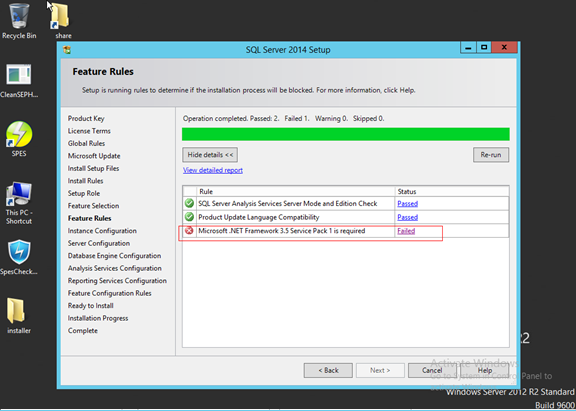Click Product Update Language Compatibility rule text
The height and width of the screenshot is (411, 576).
(259, 217)
